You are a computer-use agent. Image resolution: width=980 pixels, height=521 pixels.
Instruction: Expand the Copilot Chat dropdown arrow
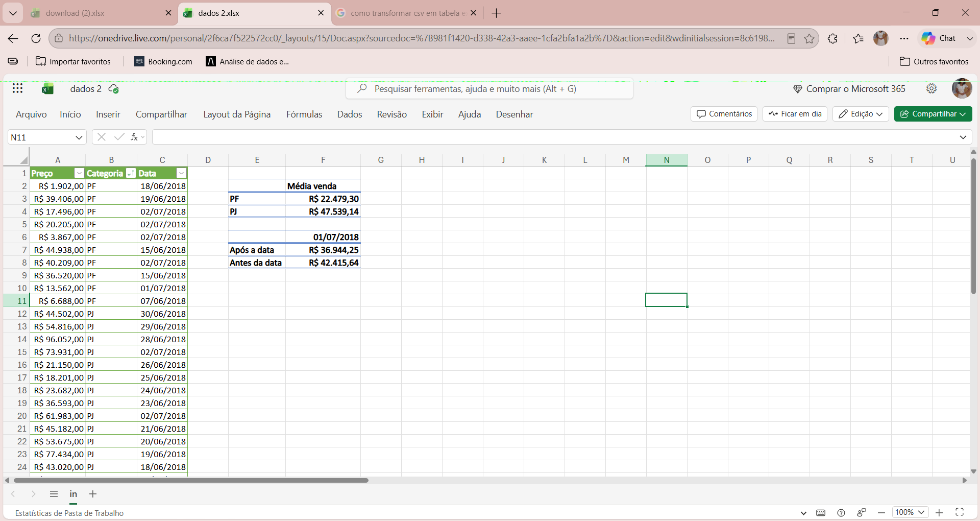(x=970, y=38)
